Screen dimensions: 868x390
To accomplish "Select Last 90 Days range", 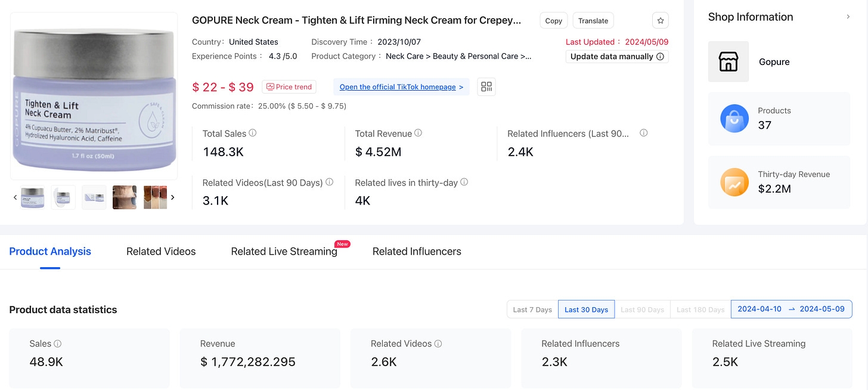I will (642, 309).
